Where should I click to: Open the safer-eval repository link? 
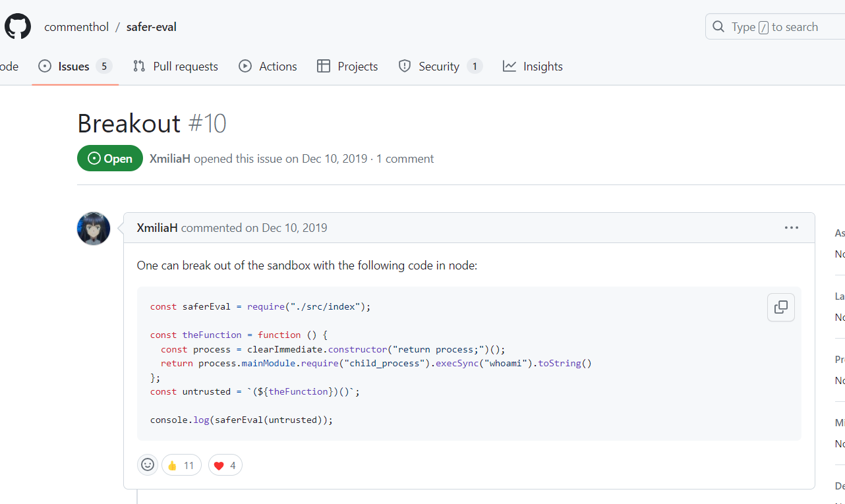tap(152, 27)
